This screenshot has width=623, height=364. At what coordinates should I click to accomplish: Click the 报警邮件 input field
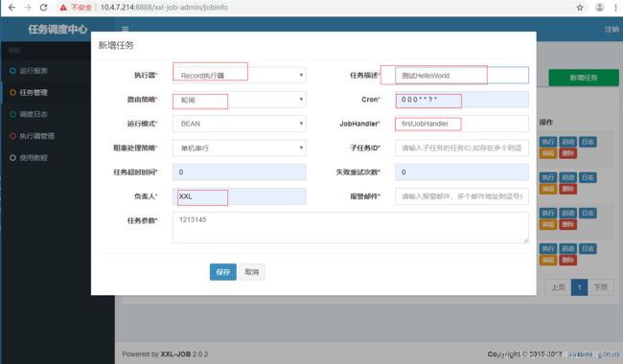coord(462,196)
